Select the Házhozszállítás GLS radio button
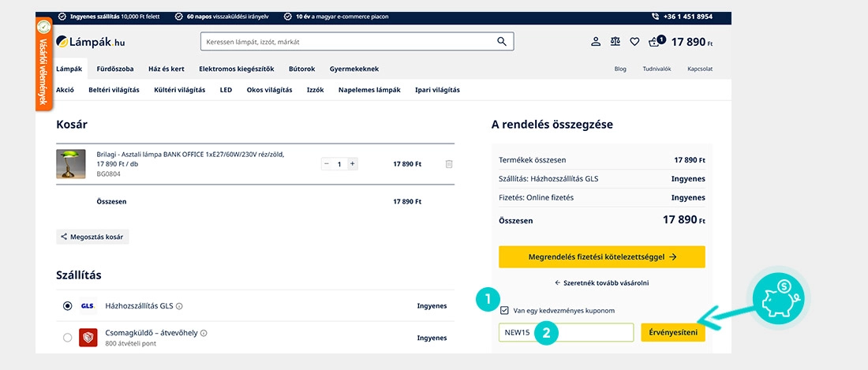 coord(68,306)
